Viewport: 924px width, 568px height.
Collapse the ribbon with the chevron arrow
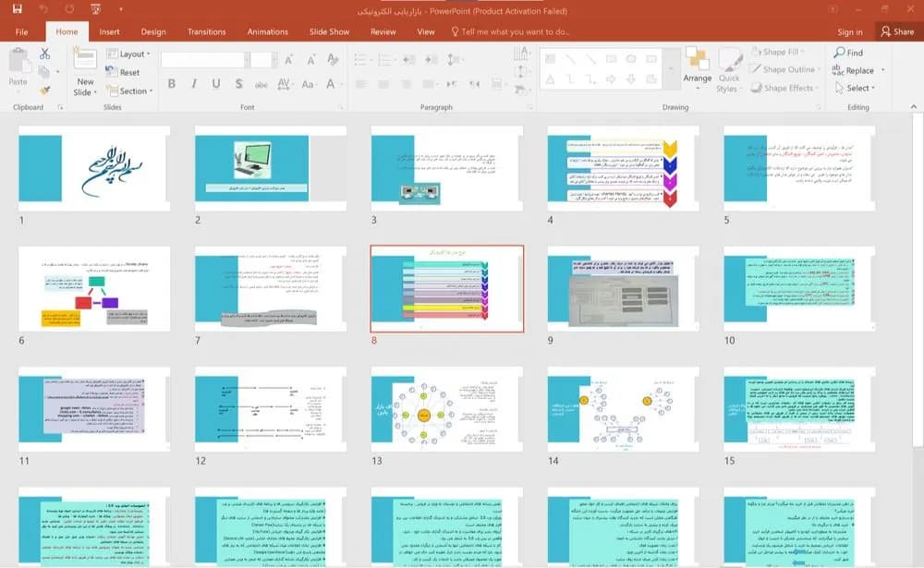click(914, 106)
